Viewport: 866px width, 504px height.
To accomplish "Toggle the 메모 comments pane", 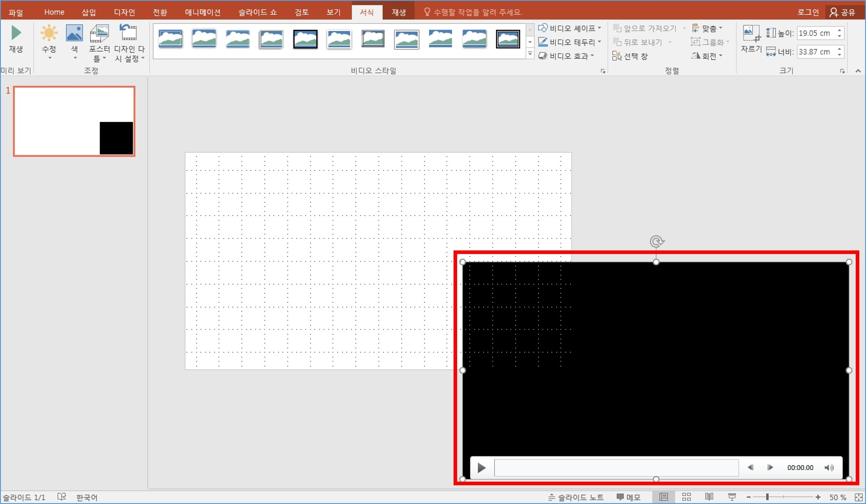I will (629, 497).
